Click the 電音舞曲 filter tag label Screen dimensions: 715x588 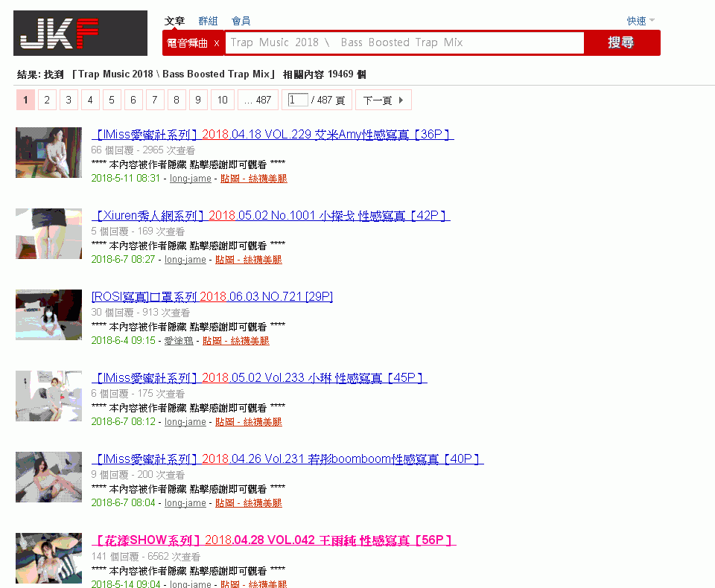pyautogui.click(x=187, y=43)
